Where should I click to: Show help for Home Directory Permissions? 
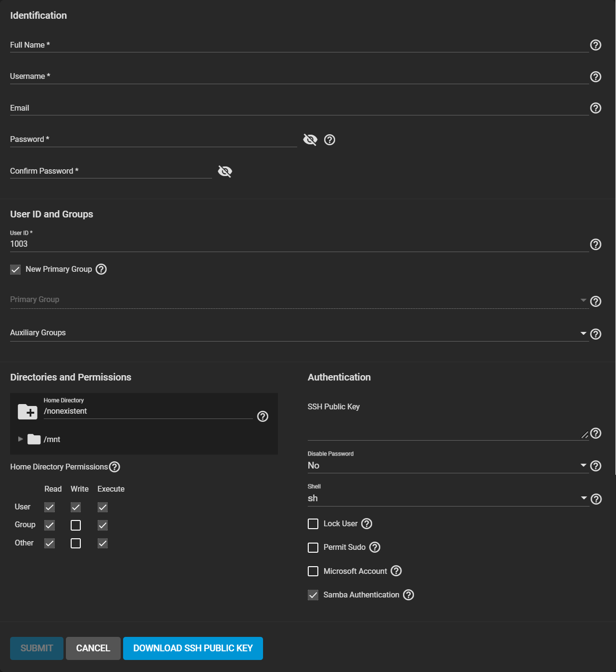click(114, 467)
